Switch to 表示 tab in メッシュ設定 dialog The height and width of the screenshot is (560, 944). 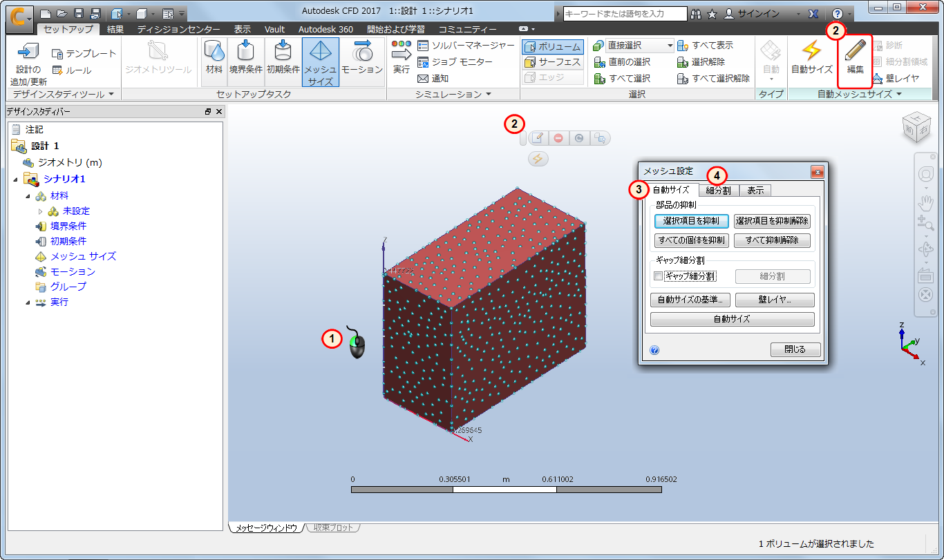pyautogui.click(x=755, y=191)
